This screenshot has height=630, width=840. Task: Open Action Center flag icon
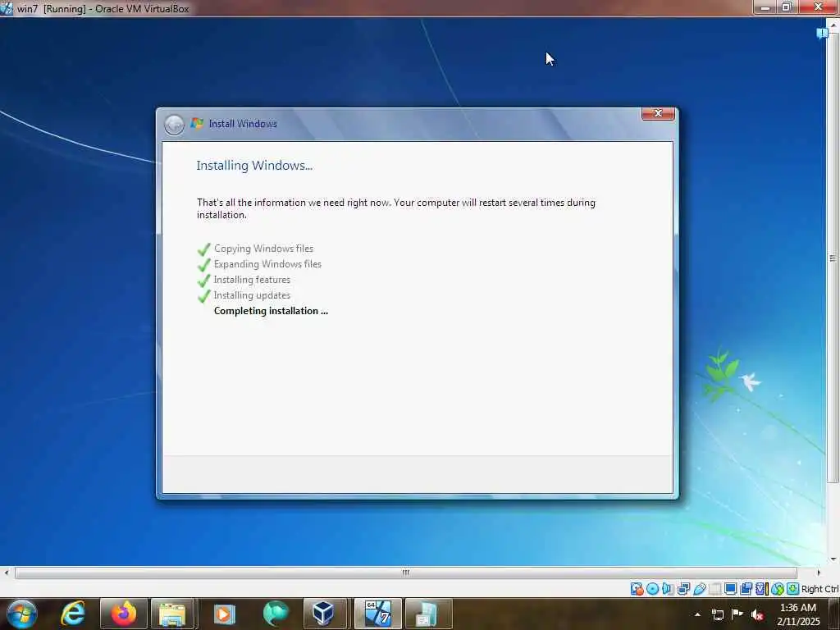coord(737,614)
